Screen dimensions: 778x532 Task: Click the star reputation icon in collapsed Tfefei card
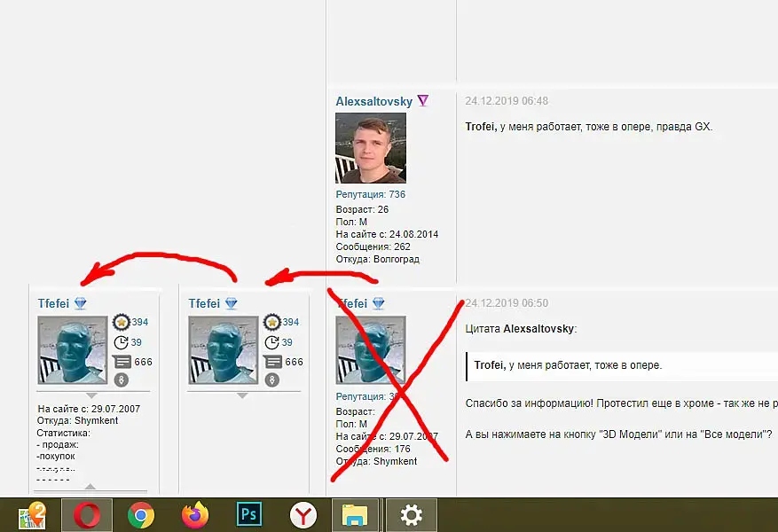[x=272, y=322]
